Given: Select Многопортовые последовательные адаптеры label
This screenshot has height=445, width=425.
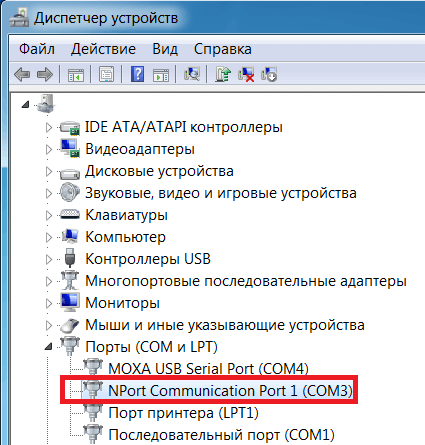Looking at the screenshot, I should 246,281.
